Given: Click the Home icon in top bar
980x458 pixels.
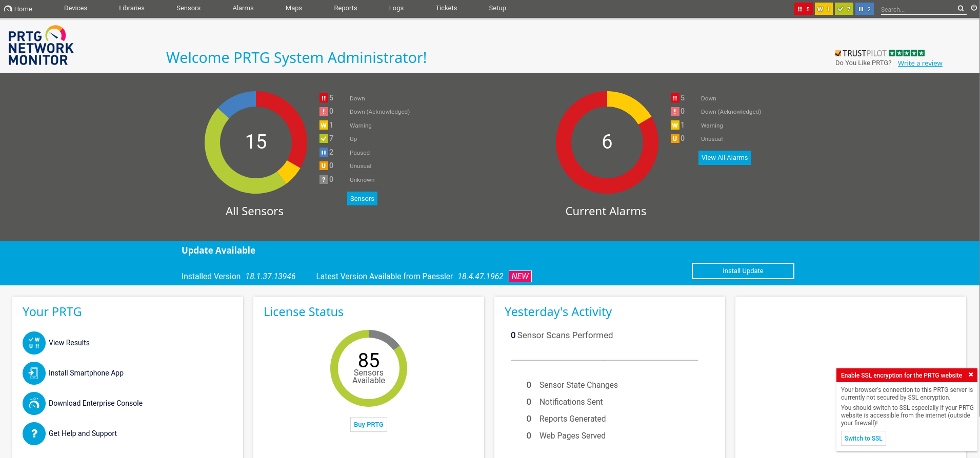Looking at the screenshot, I should click(8, 9).
